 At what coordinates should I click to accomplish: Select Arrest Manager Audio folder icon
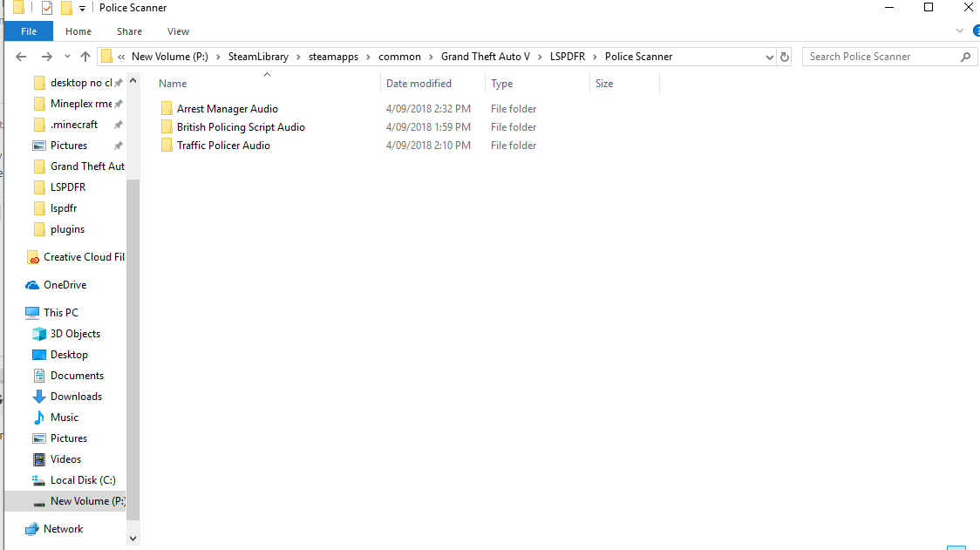[x=167, y=109]
